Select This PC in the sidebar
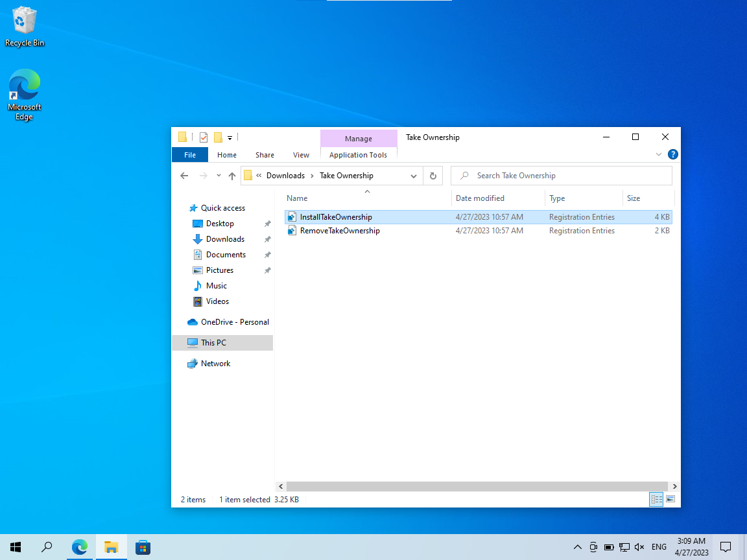 click(x=222, y=343)
